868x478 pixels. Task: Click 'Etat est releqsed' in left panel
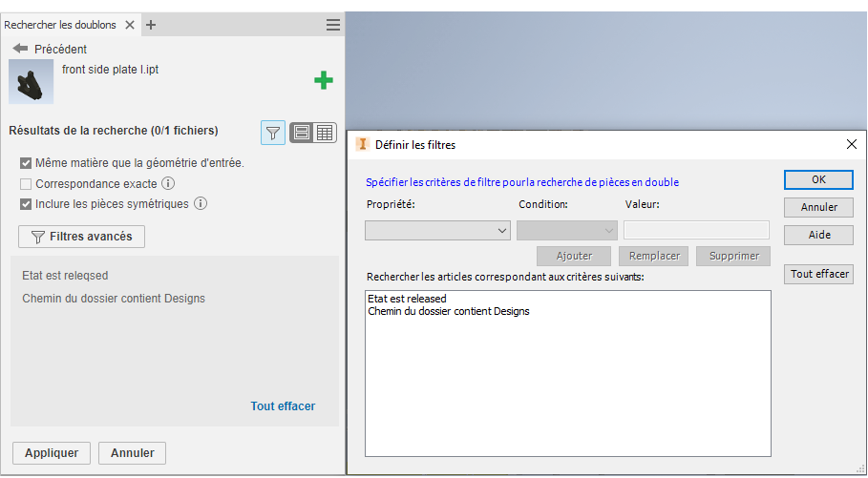(65, 276)
